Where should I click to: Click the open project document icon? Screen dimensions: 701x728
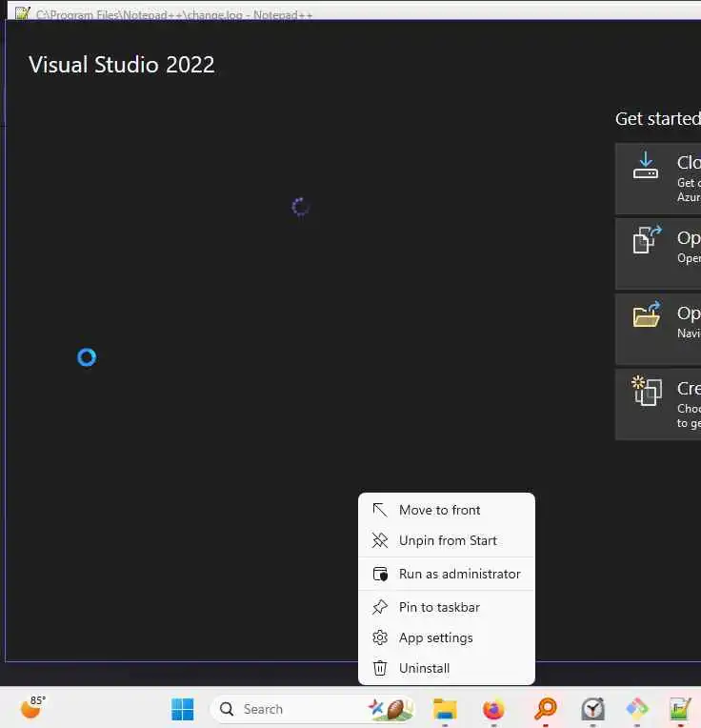(647, 239)
